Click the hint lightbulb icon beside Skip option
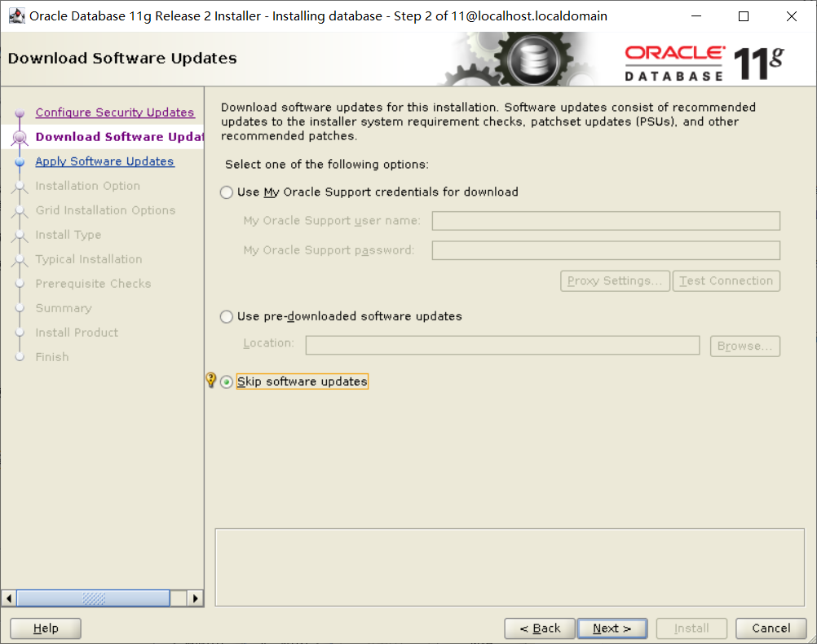The height and width of the screenshot is (644, 817). pos(210,380)
